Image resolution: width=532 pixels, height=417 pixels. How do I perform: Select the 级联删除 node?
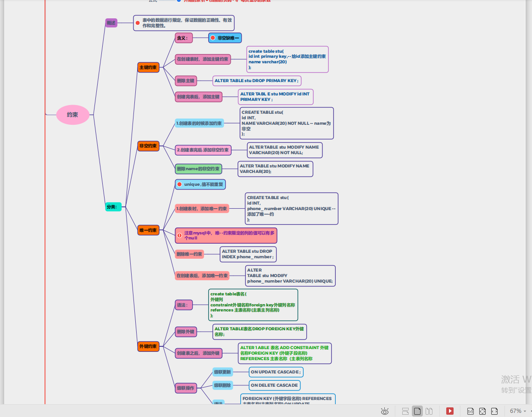222,385
